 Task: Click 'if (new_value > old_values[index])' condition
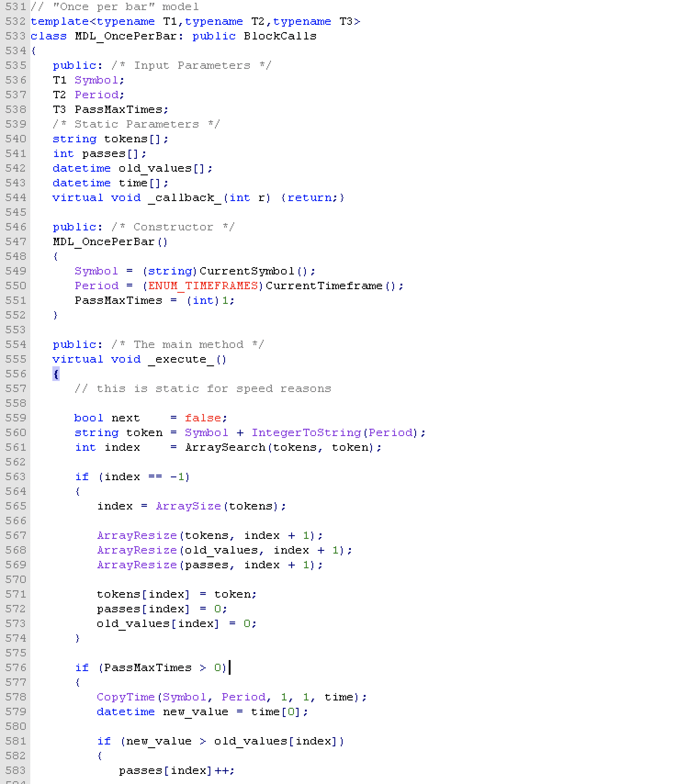(221, 741)
